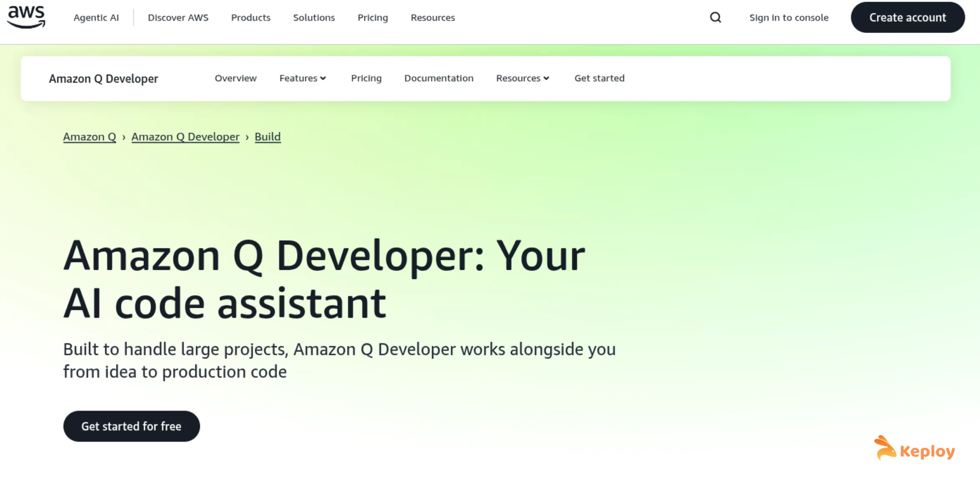This screenshot has height=493, width=980.
Task: Follow the Amazon Q breadcrumb link
Action: point(89,137)
